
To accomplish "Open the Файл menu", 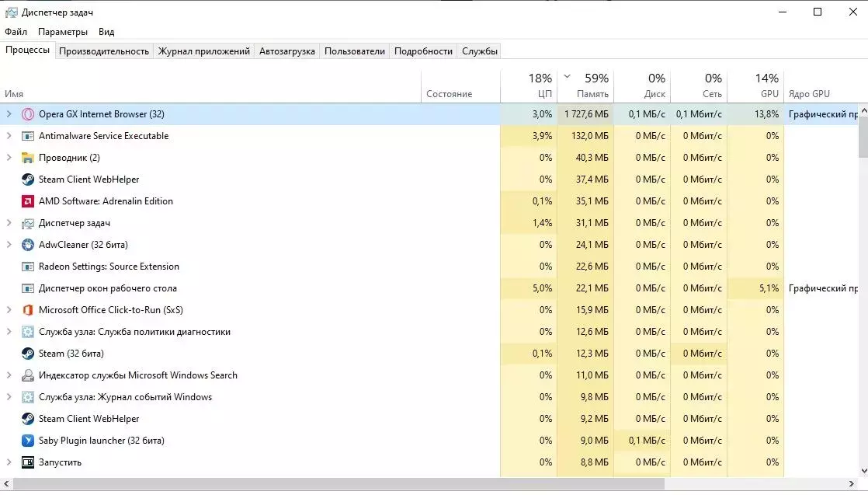I will pos(16,32).
